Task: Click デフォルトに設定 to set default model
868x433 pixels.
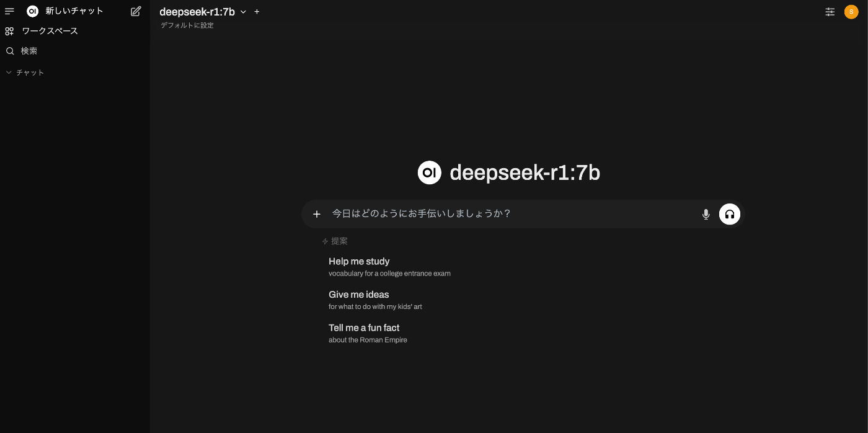Action: click(x=187, y=25)
